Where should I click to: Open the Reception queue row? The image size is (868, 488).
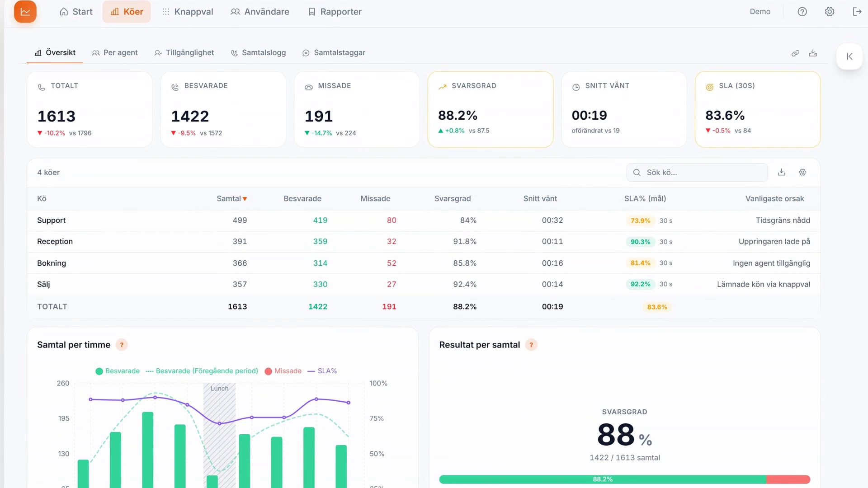pos(424,242)
